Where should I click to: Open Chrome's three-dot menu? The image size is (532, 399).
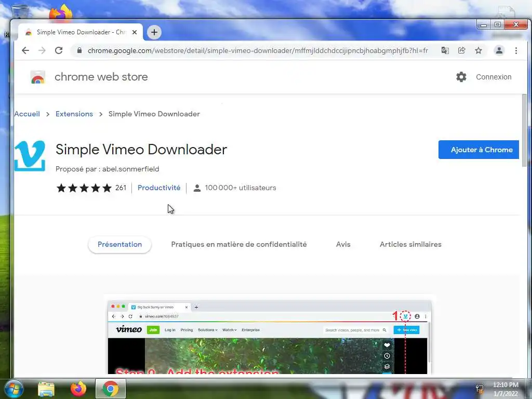[x=516, y=50]
